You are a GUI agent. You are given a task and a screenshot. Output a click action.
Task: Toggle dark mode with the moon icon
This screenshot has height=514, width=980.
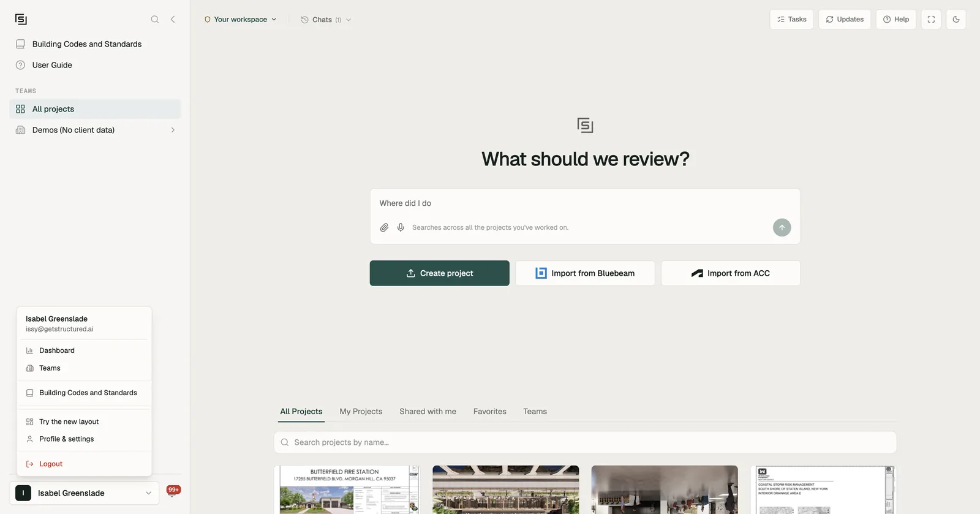pos(956,20)
